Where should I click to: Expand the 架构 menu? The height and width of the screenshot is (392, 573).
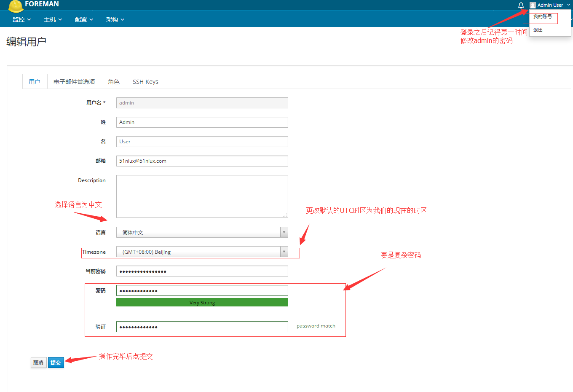click(115, 19)
